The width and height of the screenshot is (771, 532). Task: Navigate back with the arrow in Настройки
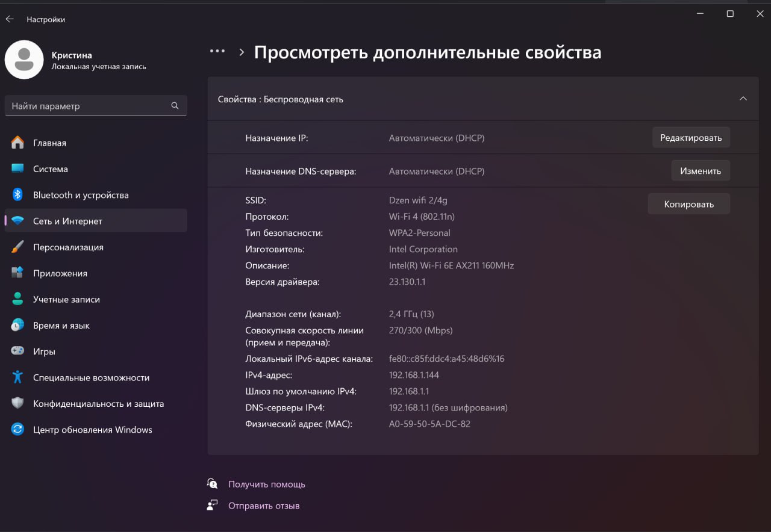point(10,19)
